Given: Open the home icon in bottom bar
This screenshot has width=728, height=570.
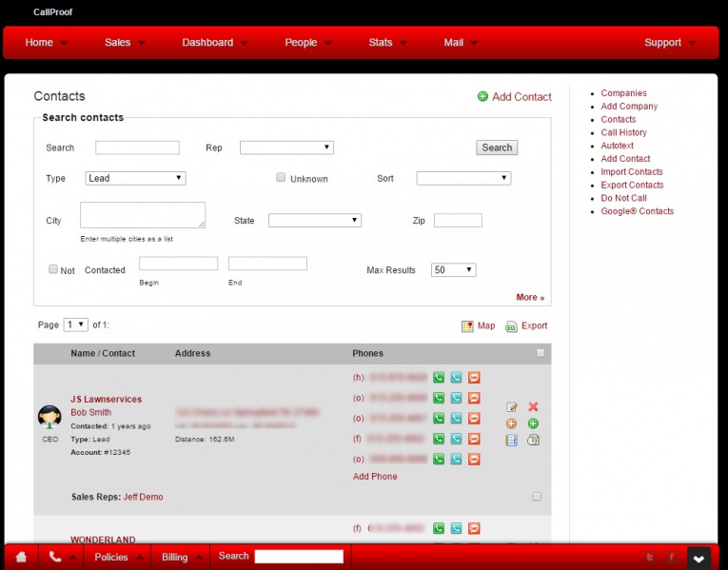Looking at the screenshot, I should (x=21, y=557).
